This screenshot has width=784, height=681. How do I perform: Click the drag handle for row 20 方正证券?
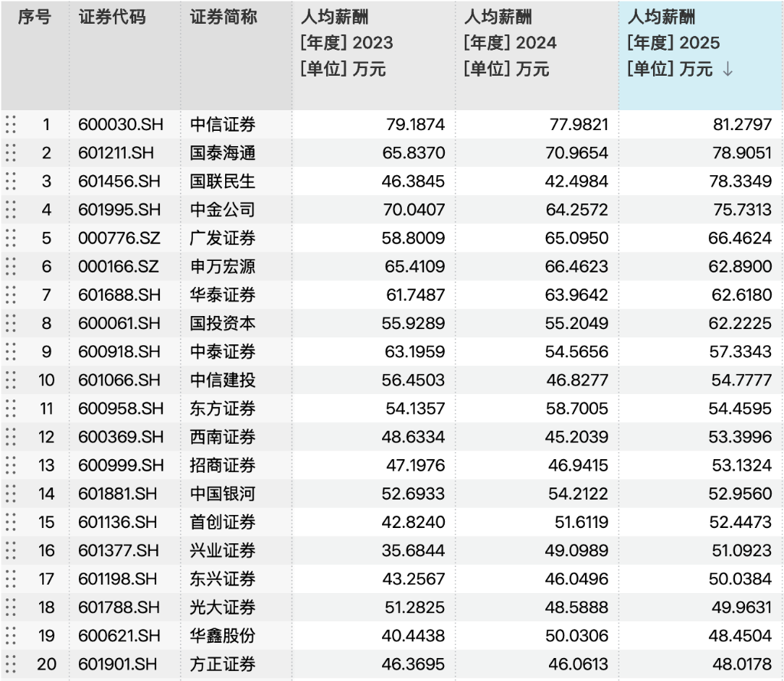coord(11,664)
